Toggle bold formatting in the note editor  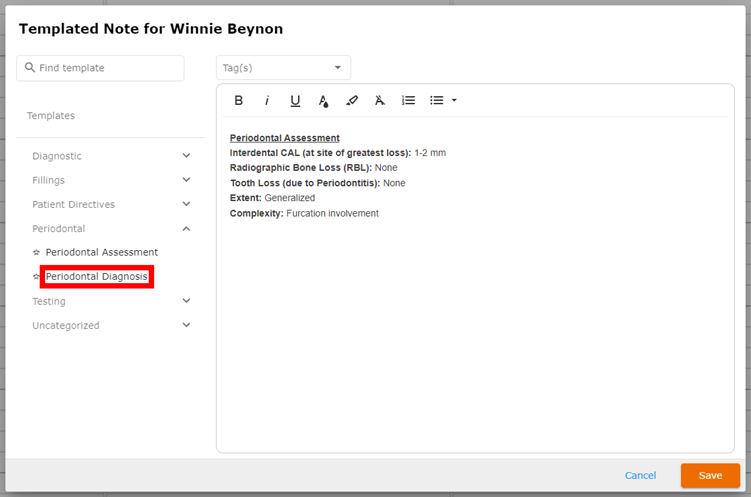coord(239,101)
